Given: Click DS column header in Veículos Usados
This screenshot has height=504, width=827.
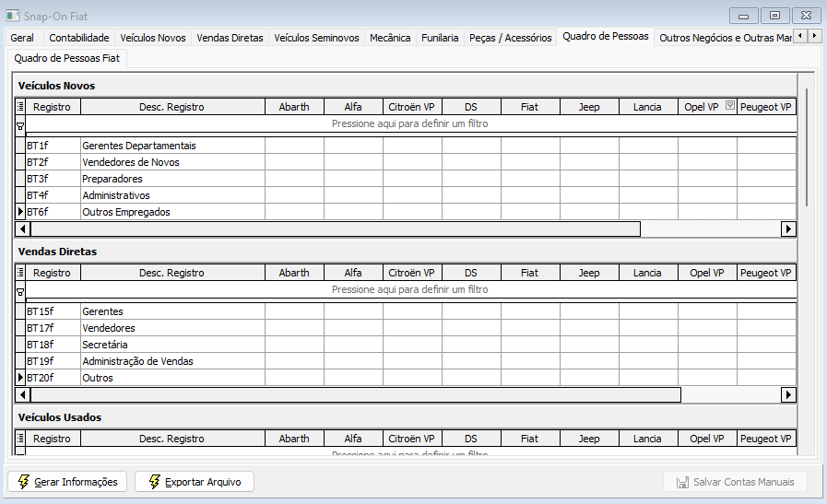Looking at the screenshot, I should tap(471, 438).
